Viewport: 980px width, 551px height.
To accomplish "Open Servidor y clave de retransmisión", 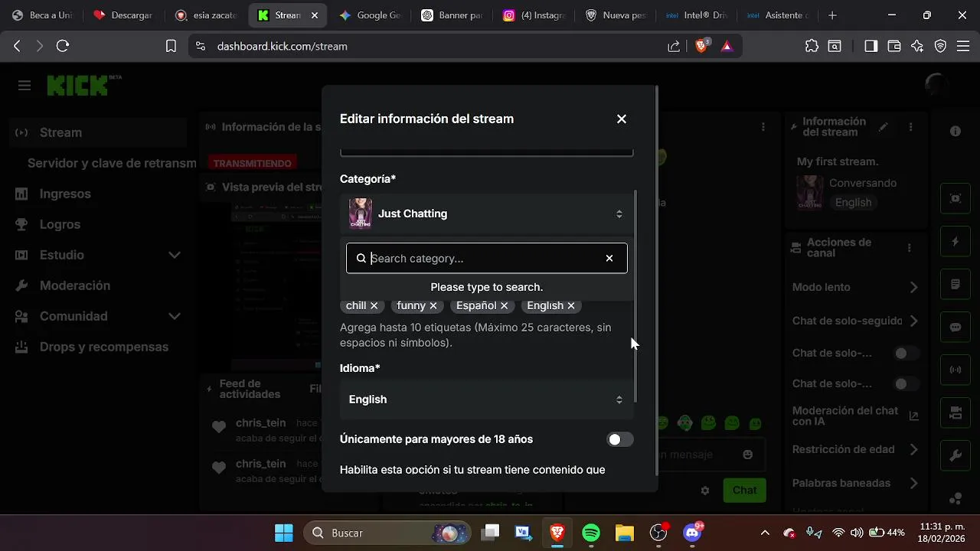I will coord(112,163).
